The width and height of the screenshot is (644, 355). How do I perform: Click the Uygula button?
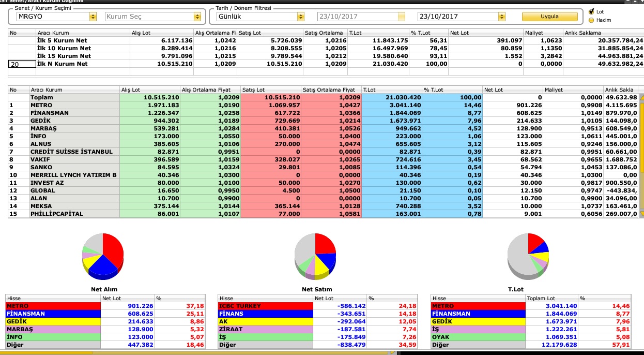coord(549,17)
